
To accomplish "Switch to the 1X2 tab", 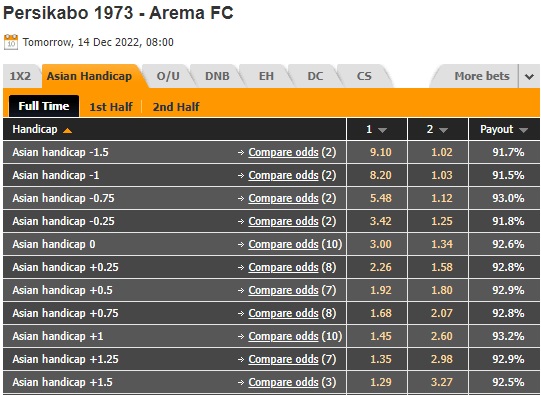I will [20, 76].
